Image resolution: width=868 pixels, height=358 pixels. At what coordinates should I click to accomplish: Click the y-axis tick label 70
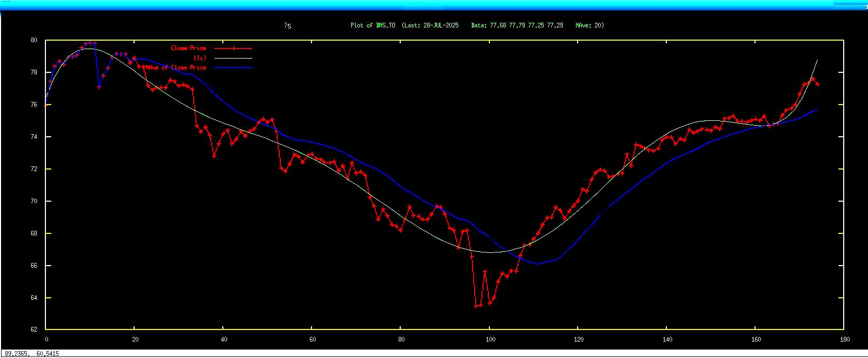[x=34, y=201]
